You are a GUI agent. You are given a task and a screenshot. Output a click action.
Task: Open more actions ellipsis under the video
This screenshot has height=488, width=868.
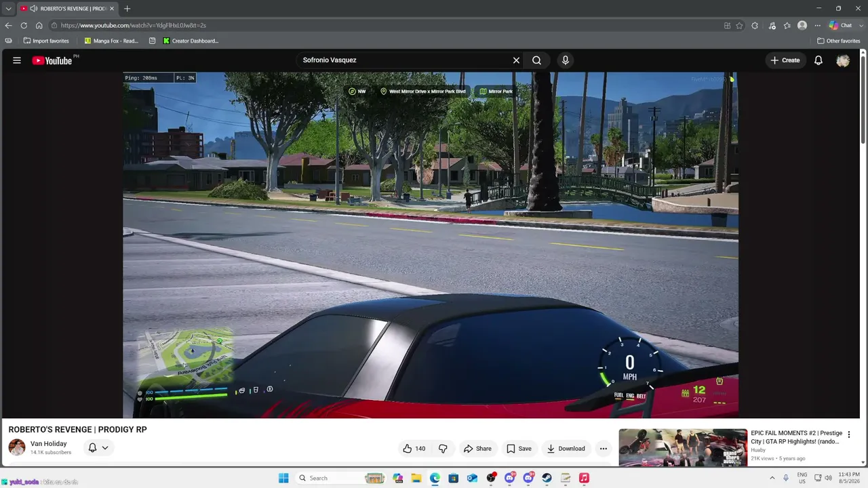[x=603, y=449]
